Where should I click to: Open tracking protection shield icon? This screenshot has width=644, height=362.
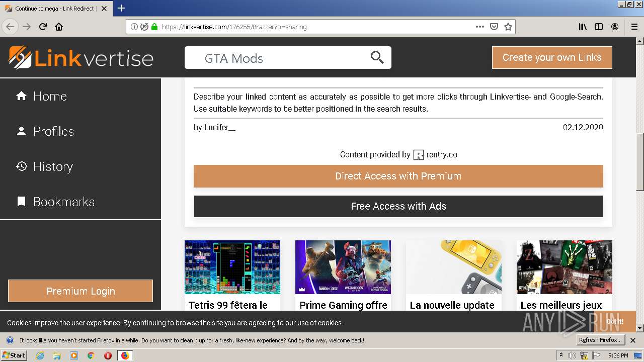pos(144,27)
